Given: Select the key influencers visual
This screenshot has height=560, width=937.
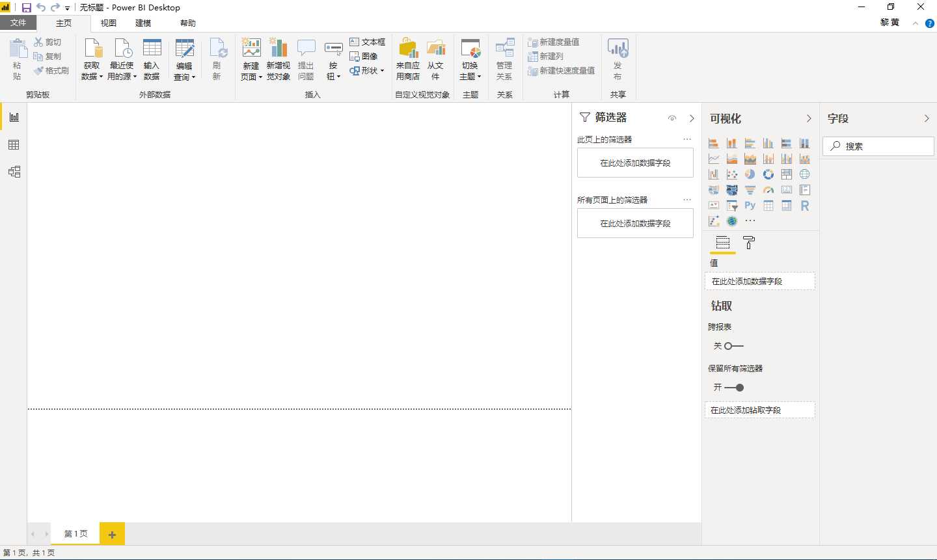Looking at the screenshot, I should point(714,221).
